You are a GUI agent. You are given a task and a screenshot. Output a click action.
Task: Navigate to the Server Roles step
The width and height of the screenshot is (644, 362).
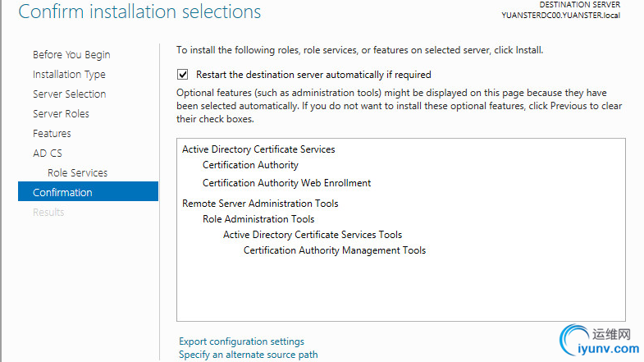point(61,114)
